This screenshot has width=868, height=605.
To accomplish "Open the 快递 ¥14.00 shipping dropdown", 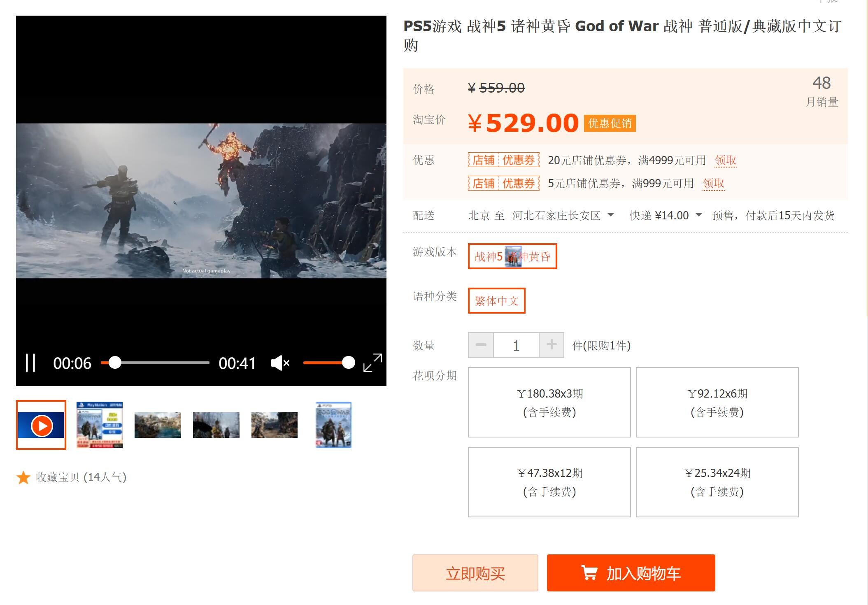I will 666,215.
